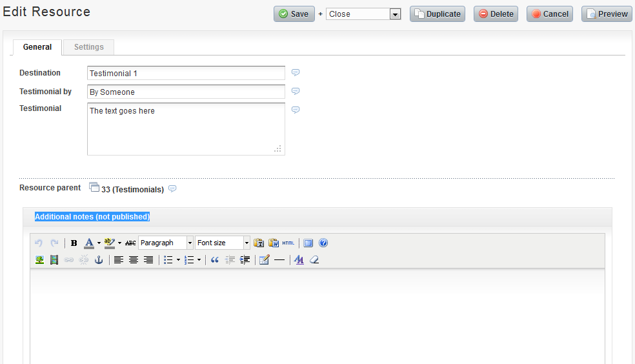Click the Duplicate button
Screen dimensions: 635x364
437,14
